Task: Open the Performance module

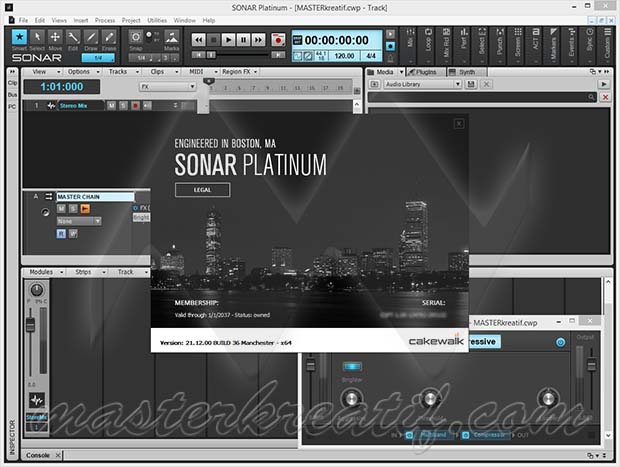Action: point(464,44)
